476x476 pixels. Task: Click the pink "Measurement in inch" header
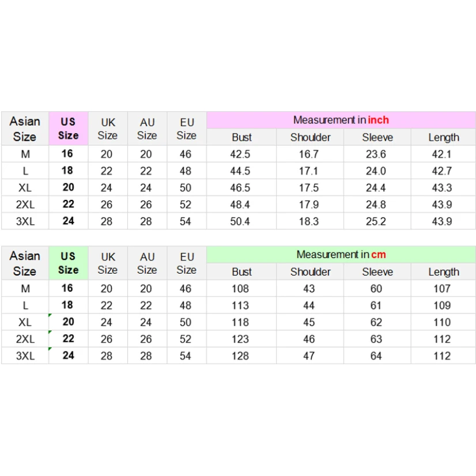[341, 120]
